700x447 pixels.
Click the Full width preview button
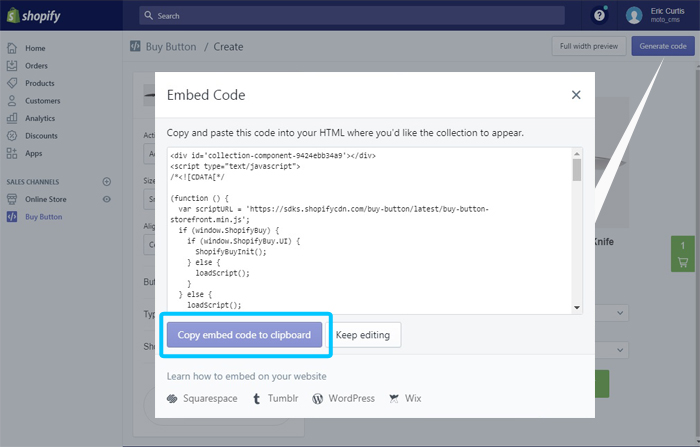[589, 46]
